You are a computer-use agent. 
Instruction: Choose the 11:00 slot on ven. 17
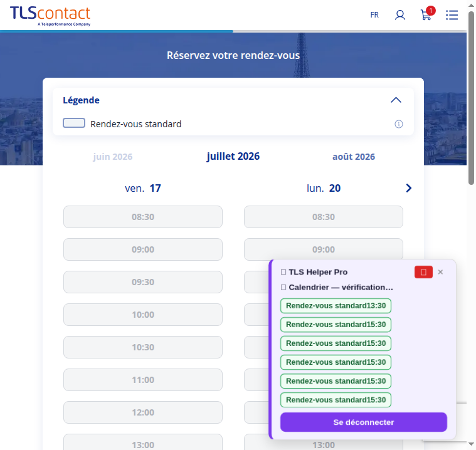143,380
